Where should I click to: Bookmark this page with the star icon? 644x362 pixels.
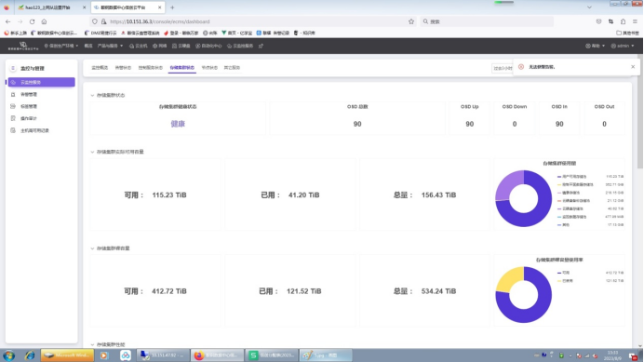point(411,21)
